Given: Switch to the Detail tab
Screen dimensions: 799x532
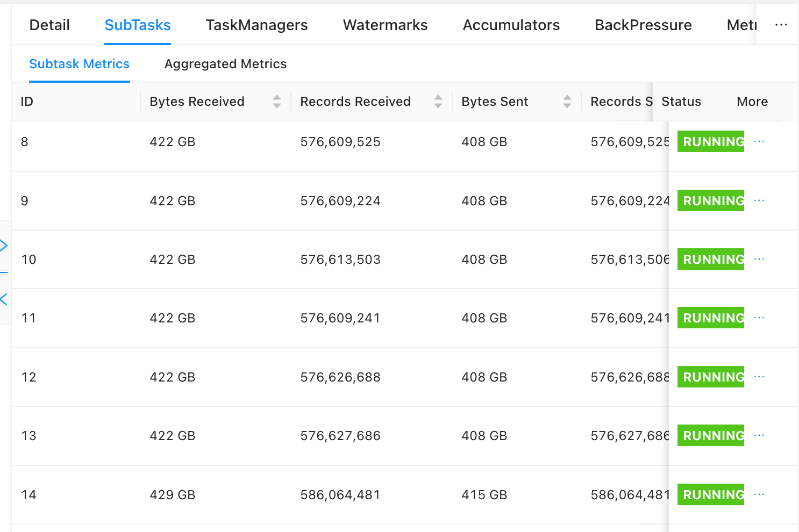Looking at the screenshot, I should (x=49, y=25).
